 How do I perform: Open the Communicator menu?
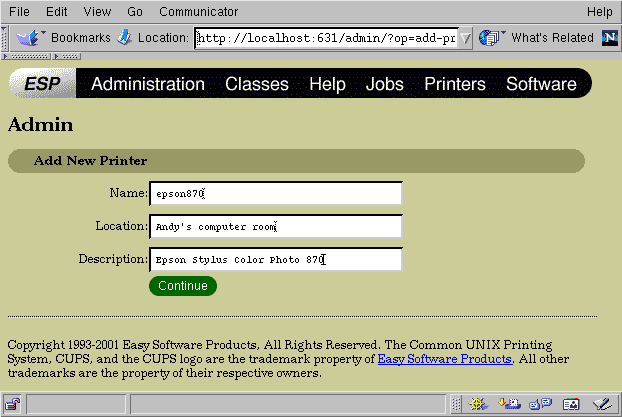(x=198, y=12)
